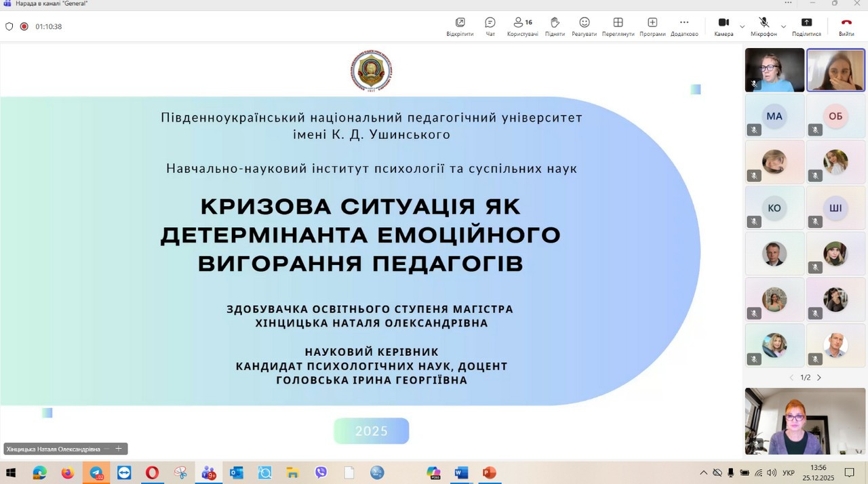The image size is (868, 484).
Task: Leave the meeting with Вийти
Action: [846, 26]
